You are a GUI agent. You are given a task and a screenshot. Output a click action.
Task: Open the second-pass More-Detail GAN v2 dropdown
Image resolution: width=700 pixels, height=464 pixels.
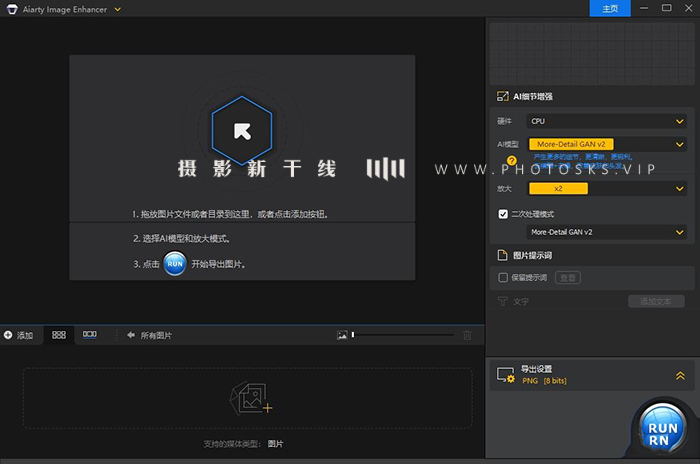pyautogui.click(x=607, y=232)
